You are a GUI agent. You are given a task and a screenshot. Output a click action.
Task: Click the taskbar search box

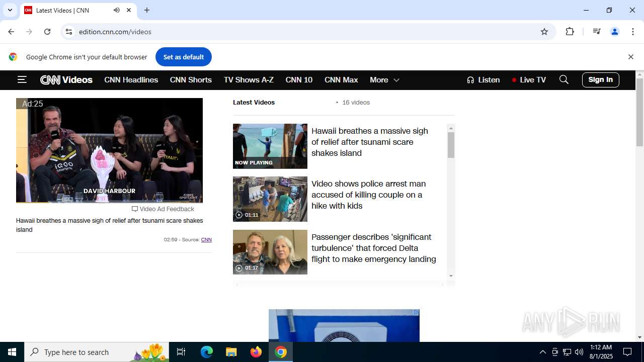point(97,352)
